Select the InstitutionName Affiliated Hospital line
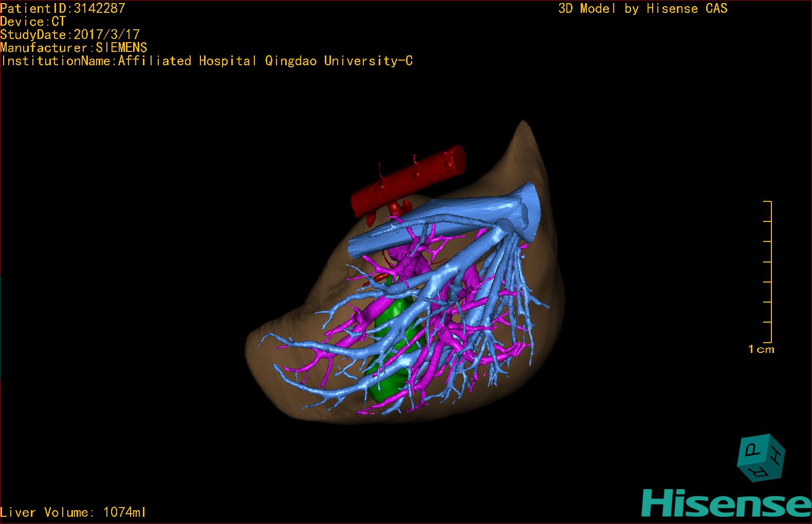This screenshot has width=812, height=524. pos(206,61)
